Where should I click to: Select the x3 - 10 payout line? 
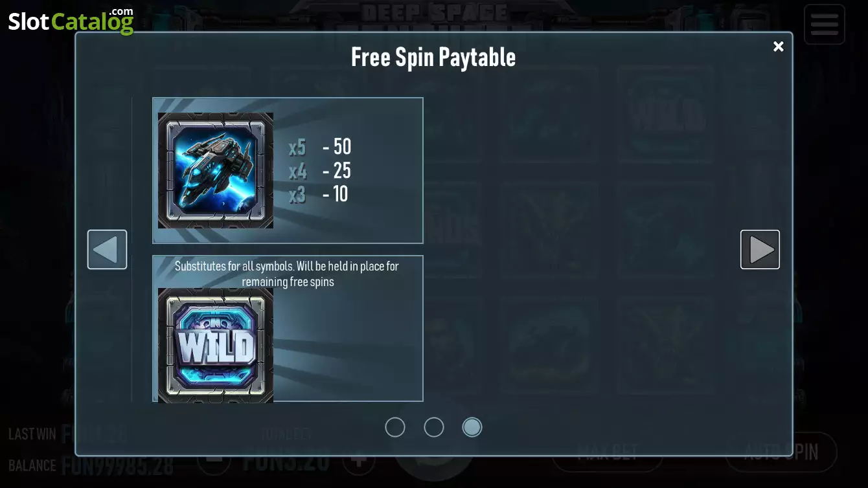(x=319, y=194)
